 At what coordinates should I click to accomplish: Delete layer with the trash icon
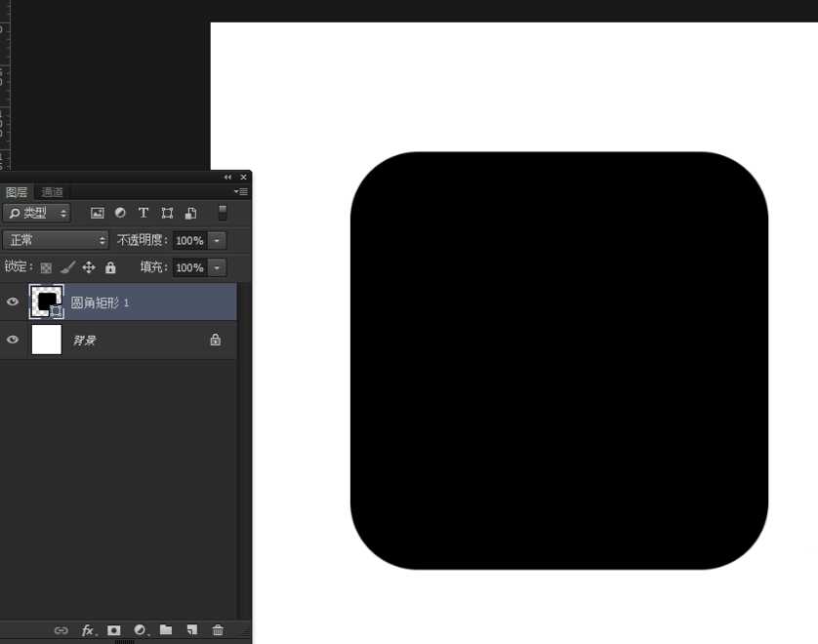tap(218, 630)
